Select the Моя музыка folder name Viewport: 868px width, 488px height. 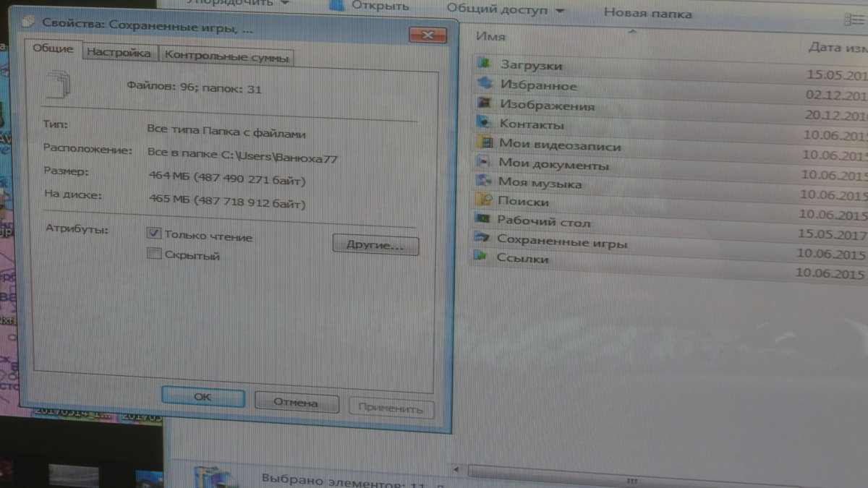pos(540,184)
